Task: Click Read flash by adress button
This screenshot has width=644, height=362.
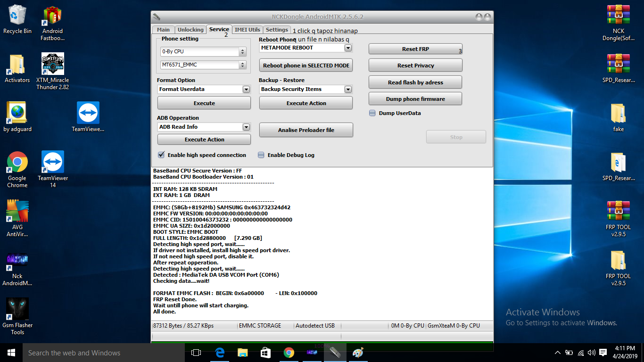Action: (415, 82)
